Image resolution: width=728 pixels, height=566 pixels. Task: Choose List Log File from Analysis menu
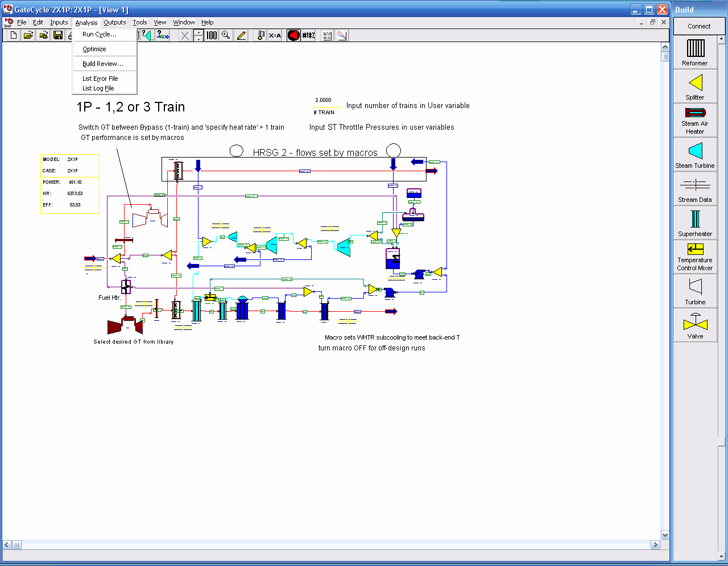point(105,88)
